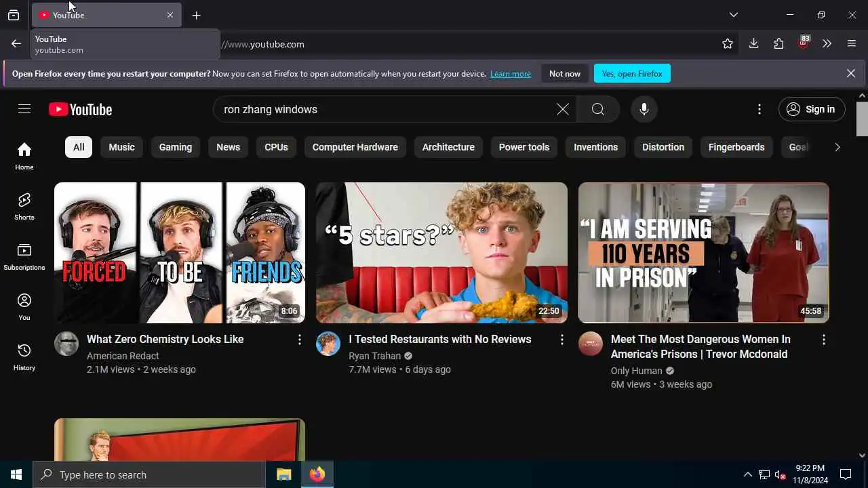The height and width of the screenshot is (488, 868).
Task: Open a new browser tab
Action: (x=196, y=15)
